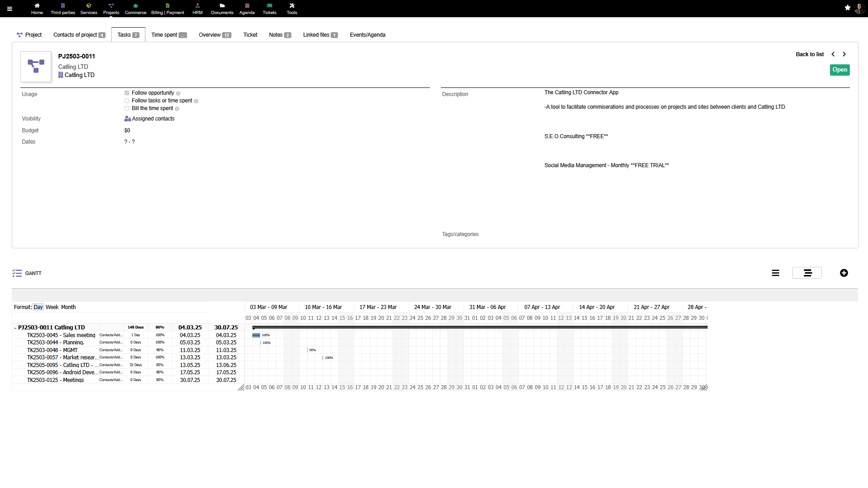The width and height of the screenshot is (868, 488).
Task: Switch to the Time spent tab
Action: 169,35
